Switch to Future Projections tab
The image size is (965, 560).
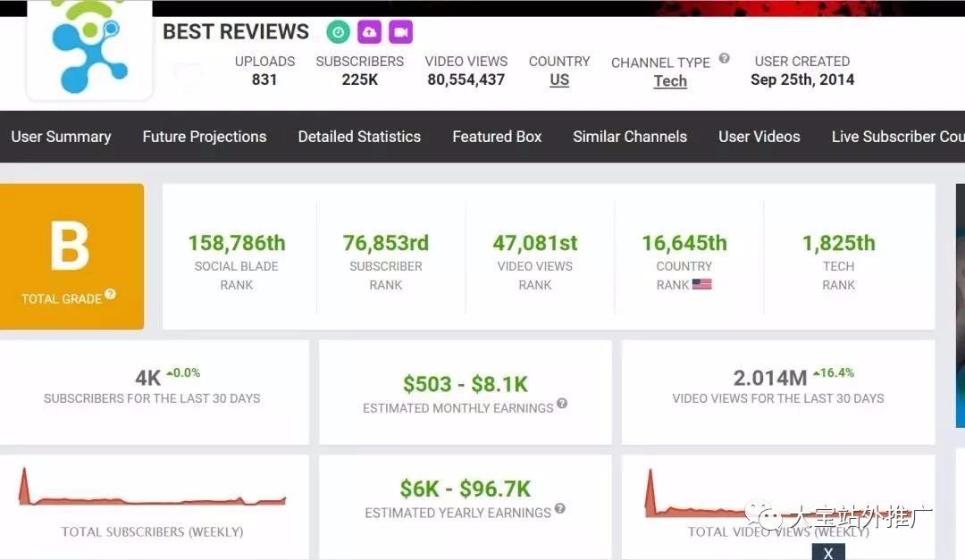click(x=205, y=137)
